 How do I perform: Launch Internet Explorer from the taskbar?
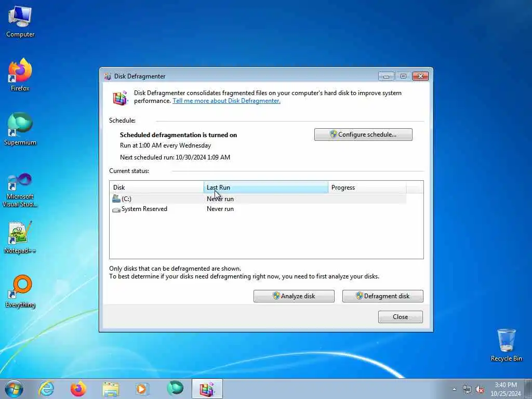pyautogui.click(x=46, y=389)
